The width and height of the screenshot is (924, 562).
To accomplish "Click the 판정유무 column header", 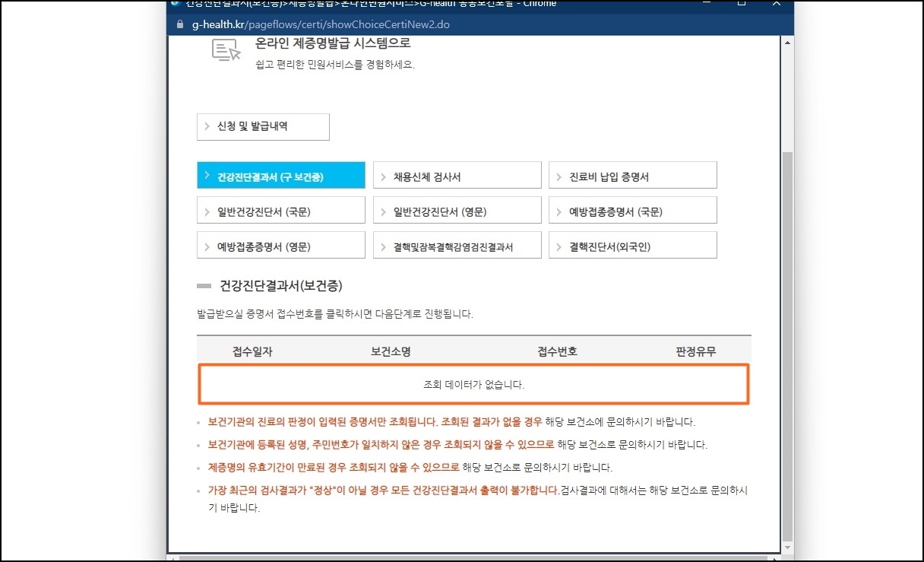I will pos(696,351).
